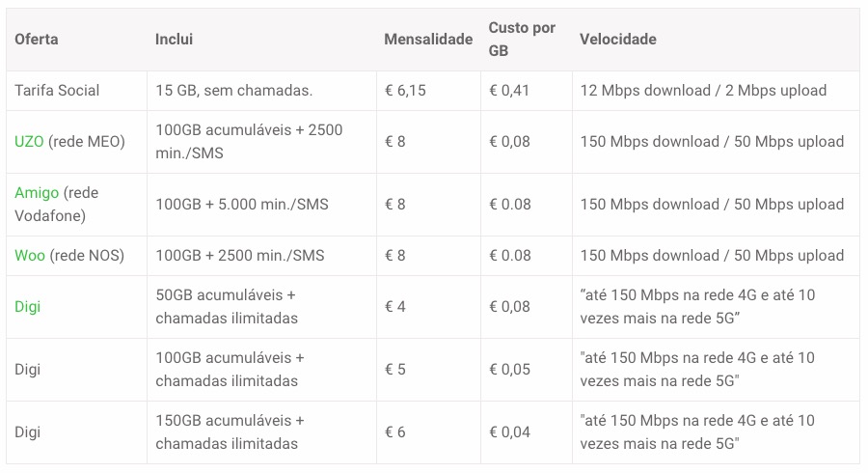
Task: Select the "Custo por GB" header
Action: 522,40
